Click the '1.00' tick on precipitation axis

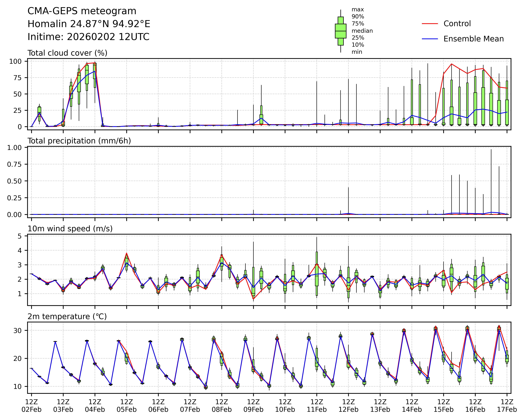[x=14, y=148]
